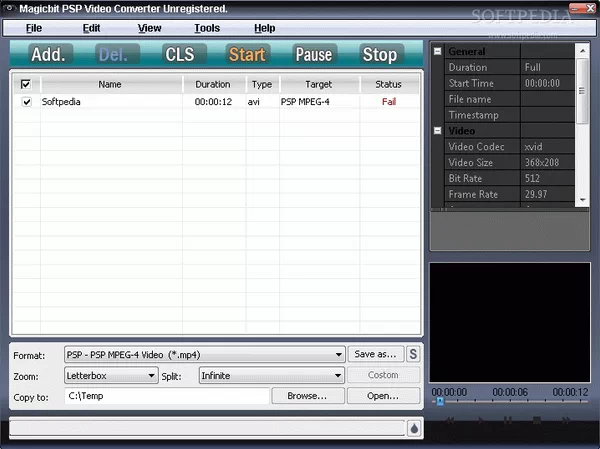Click the Browse... button
Screen dimensions: 600x449
307,396
